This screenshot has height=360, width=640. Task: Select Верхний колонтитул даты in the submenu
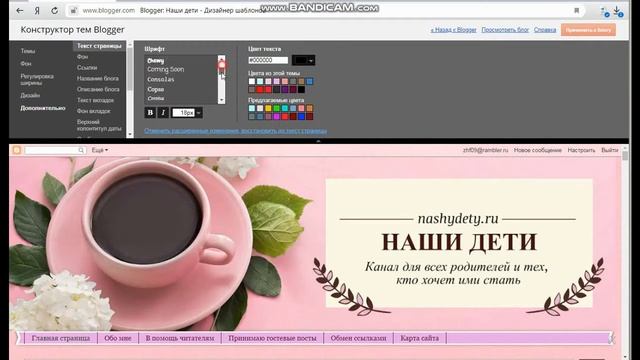[99, 125]
